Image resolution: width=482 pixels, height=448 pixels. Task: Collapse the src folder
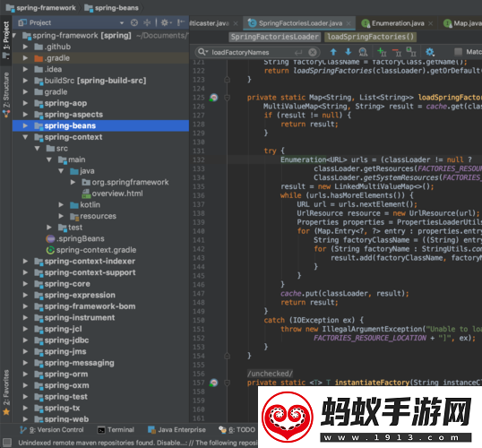(38, 149)
